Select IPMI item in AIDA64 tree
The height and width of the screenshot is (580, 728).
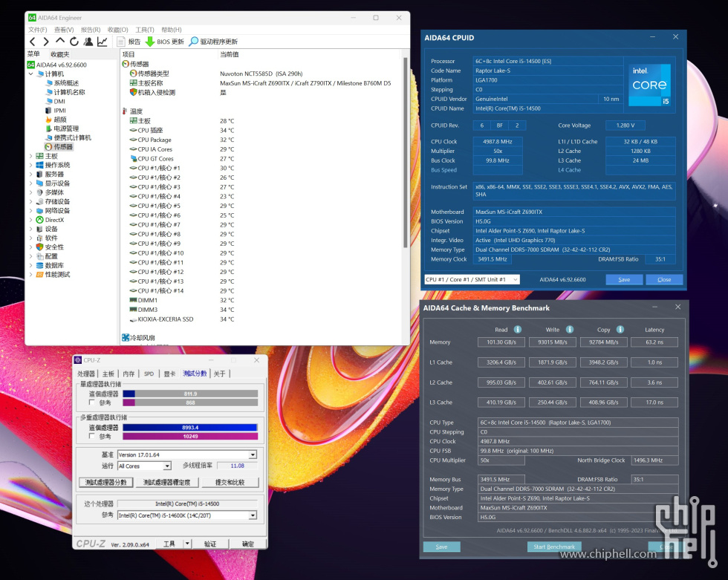(x=55, y=111)
